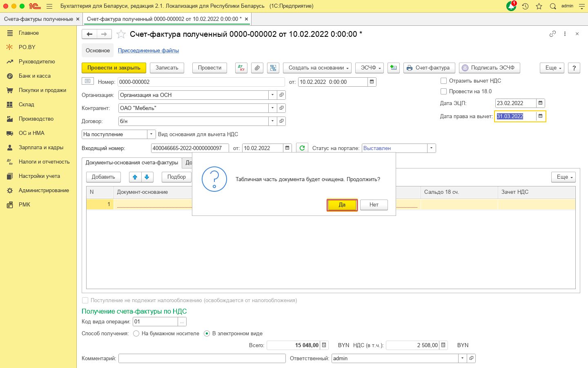Click the paperclip attached files icon
588x368 pixels.
coord(257,68)
